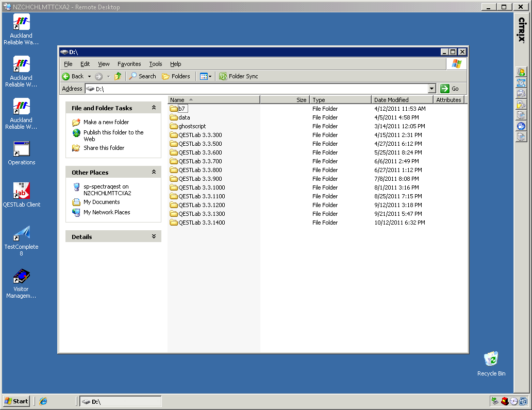This screenshot has width=532, height=410.
Task: Open the TestComplete 8 desktop shortcut
Action: pyautogui.click(x=21, y=238)
